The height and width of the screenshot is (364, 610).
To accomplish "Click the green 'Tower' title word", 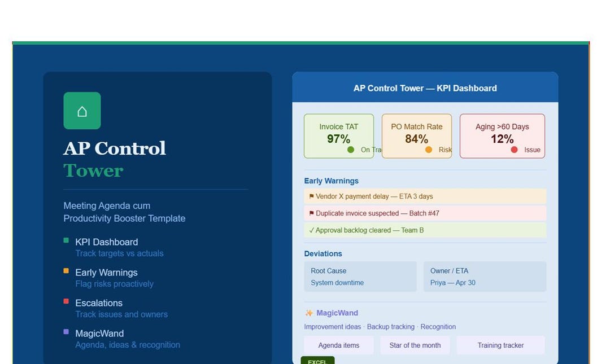I will pyautogui.click(x=93, y=171).
